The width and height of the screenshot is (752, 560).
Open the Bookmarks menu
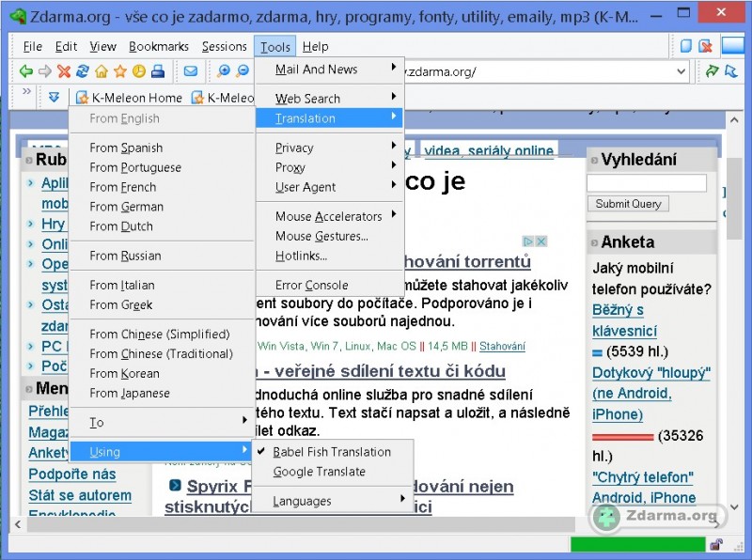tap(159, 46)
